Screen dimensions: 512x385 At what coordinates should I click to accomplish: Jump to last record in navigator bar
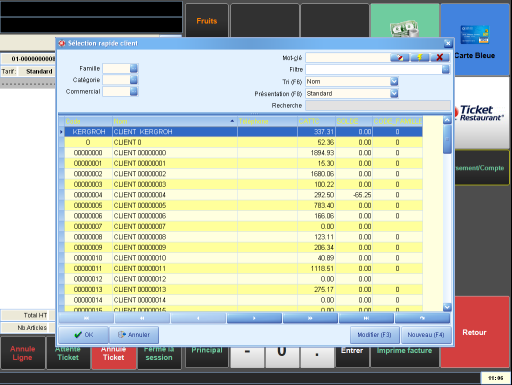366,318
